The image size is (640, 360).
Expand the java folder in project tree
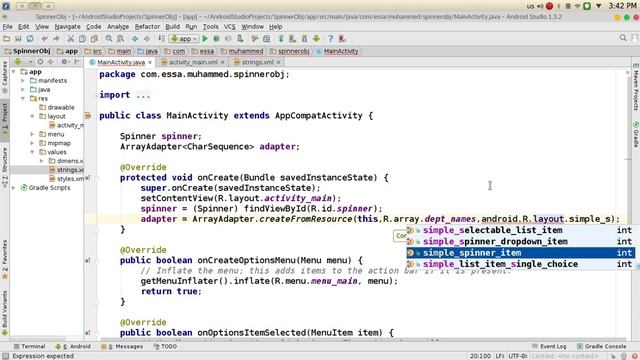23,89
